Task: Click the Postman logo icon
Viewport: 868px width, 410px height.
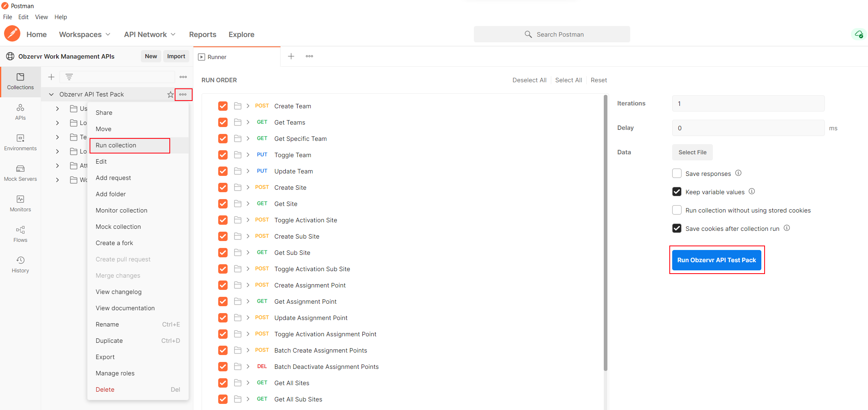Action: tap(12, 34)
